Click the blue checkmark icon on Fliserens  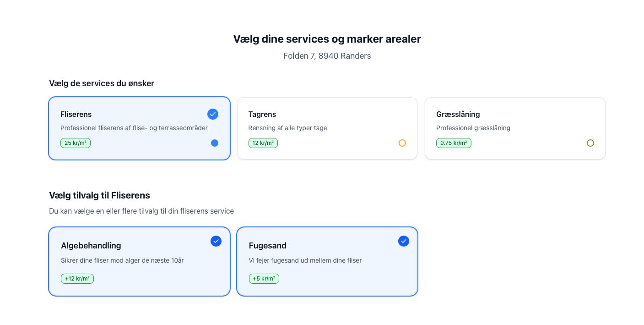click(x=213, y=114)
